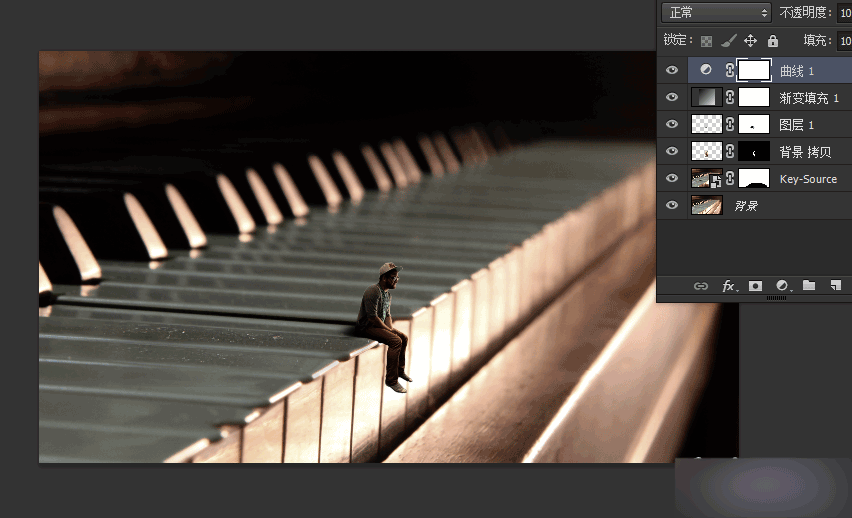Toggle lock position move icon
The image size is (852, 518).
click(x=750, y=41)
